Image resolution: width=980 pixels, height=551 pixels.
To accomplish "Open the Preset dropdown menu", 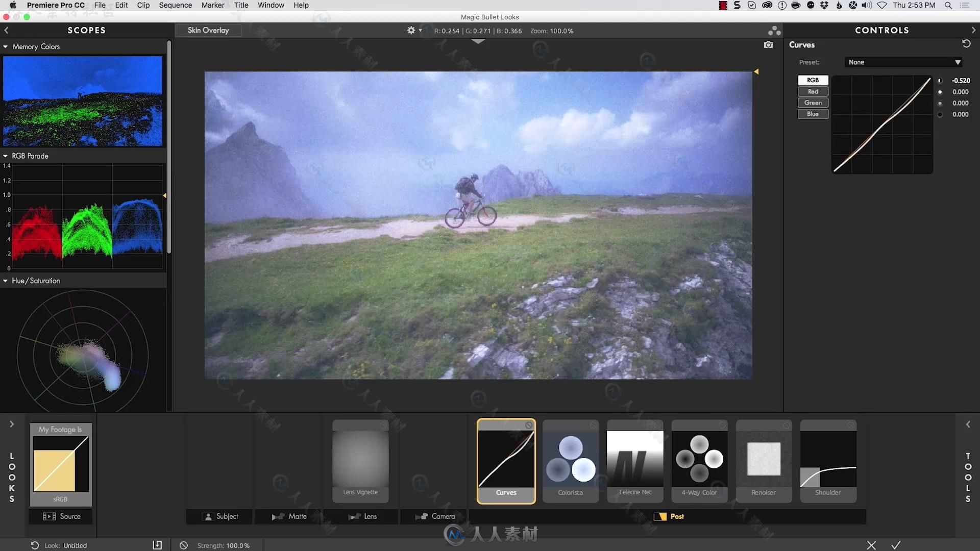I will coord(902,61).
